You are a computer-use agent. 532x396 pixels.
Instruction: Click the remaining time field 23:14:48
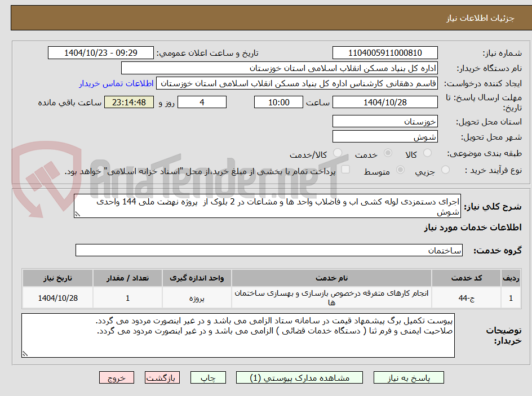[x=129, y=102]
